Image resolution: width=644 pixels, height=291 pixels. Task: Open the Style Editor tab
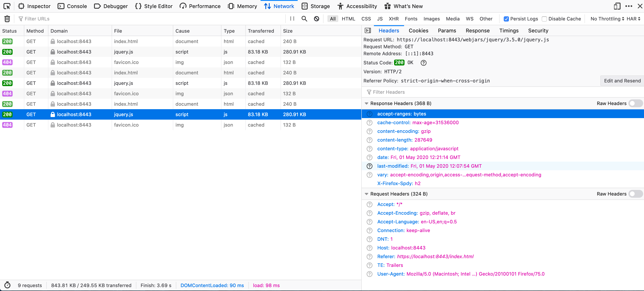pos(154,6)
